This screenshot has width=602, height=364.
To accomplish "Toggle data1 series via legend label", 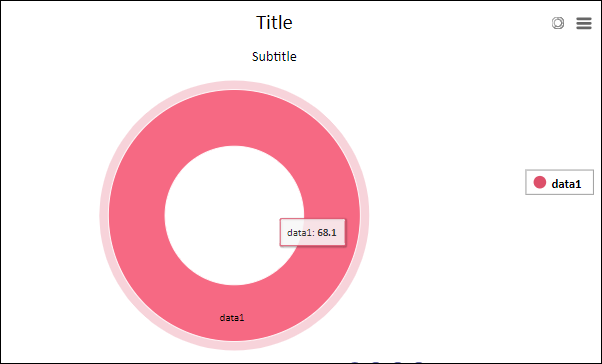I will pyautogui.click(x=566, y=184).
